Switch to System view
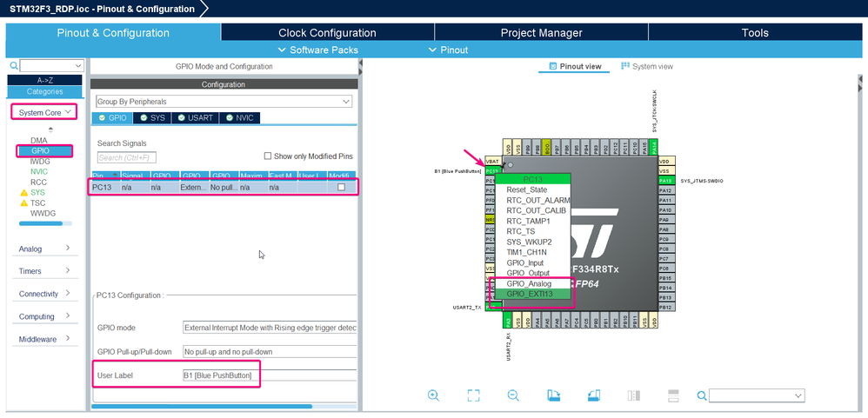 [647, 66]
